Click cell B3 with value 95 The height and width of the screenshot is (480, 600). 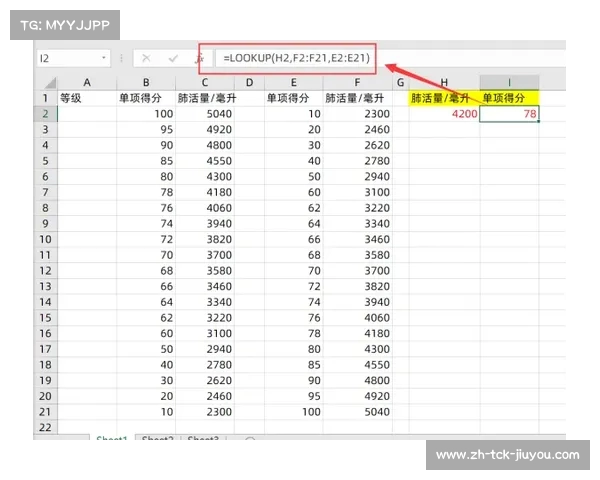coord(146,129)
